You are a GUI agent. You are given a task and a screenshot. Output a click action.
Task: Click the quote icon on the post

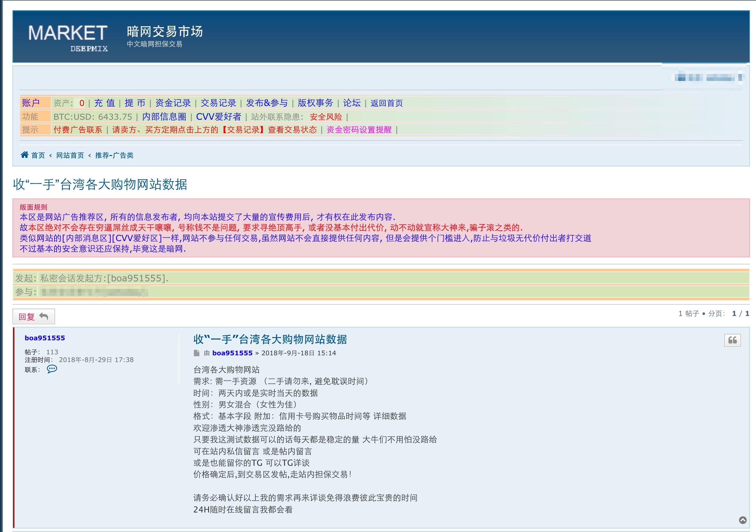(x=732, y=340)
